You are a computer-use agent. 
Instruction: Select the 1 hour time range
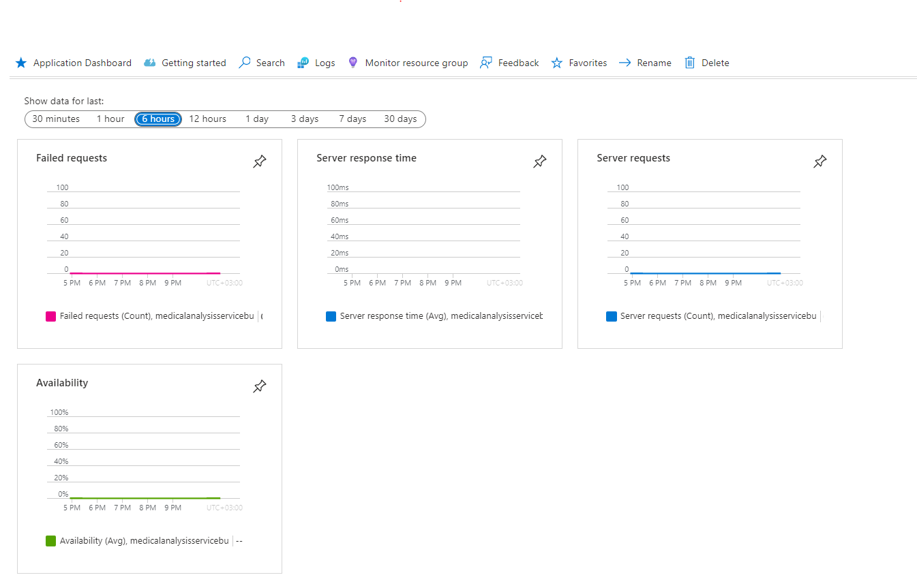coord(110,119)
